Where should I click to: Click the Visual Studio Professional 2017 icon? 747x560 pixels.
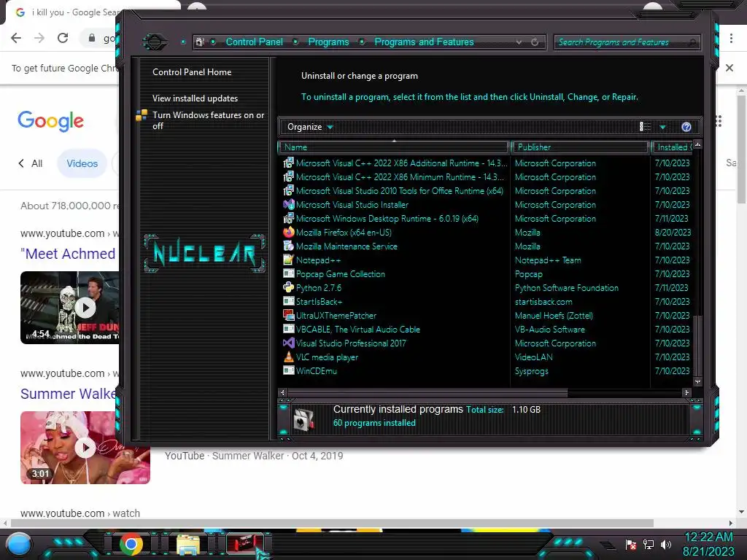pos(288,343)
